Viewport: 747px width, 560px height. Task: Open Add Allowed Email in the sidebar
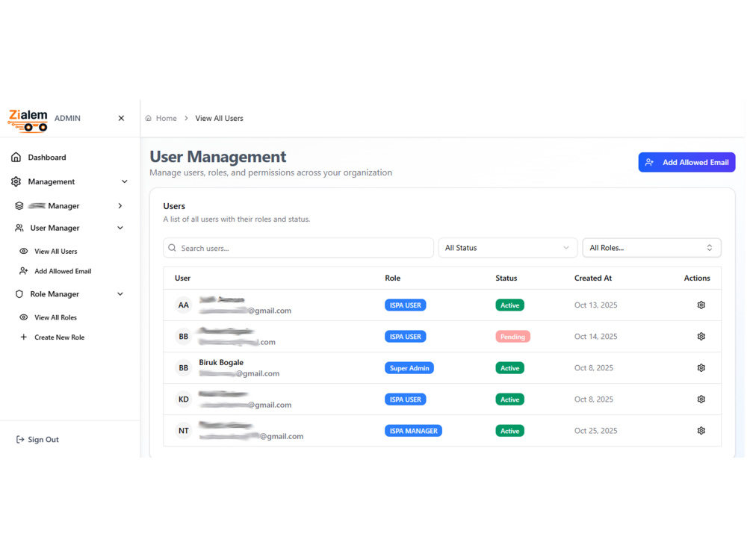63,271
